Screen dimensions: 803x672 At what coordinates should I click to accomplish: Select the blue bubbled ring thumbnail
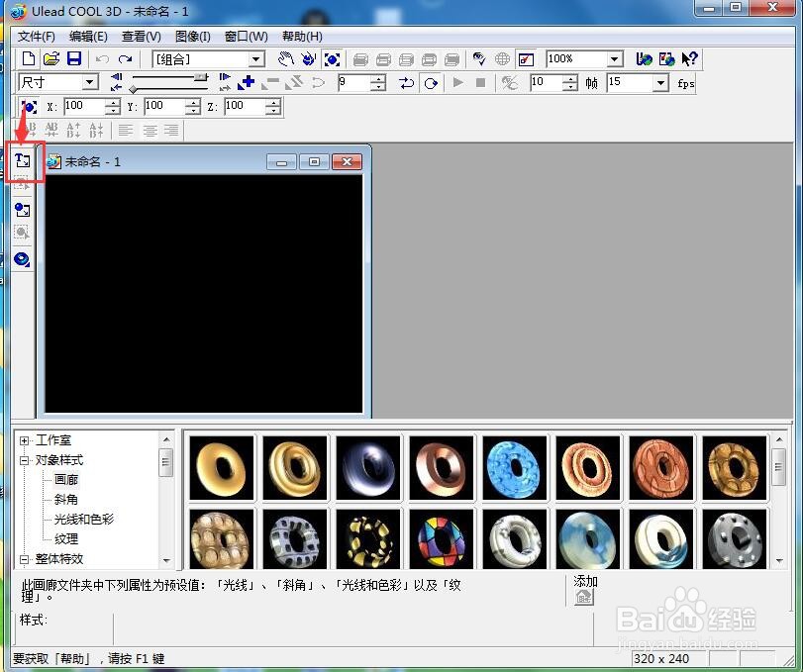pyautogui.click(x=514, y=467)
